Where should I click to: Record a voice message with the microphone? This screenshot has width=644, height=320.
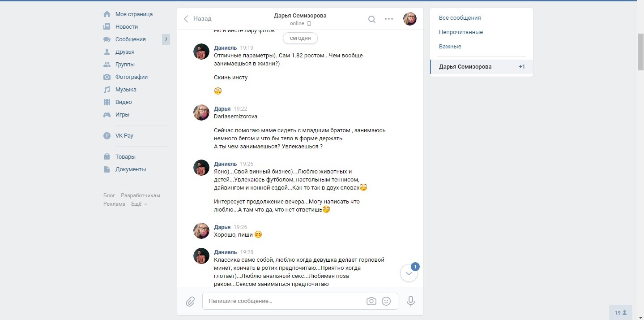coord(411,301)
